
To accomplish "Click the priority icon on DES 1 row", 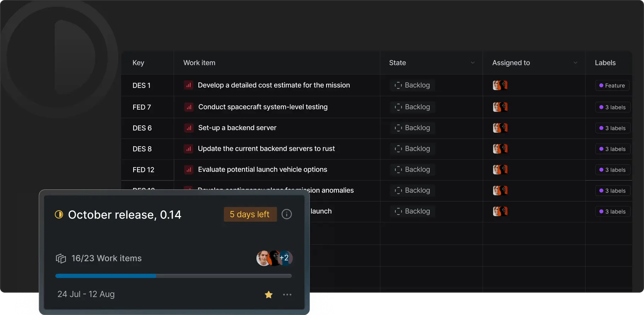I will pos(188,85).
